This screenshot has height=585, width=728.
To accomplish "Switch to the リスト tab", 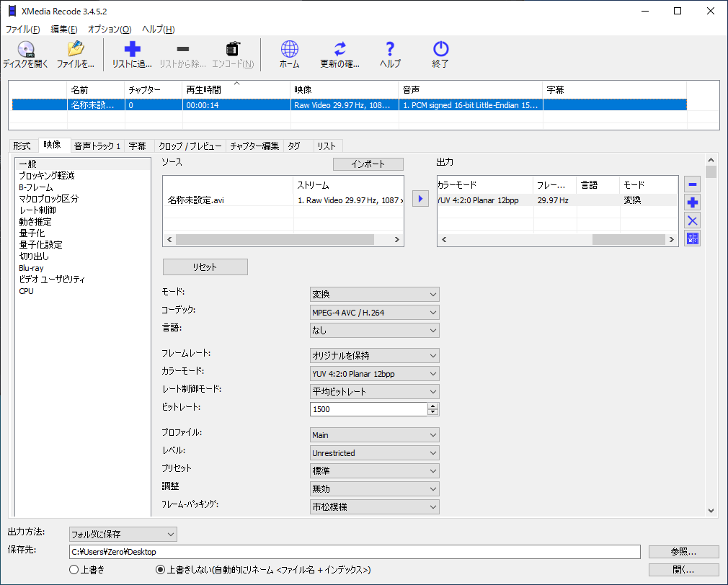I will (x=327, y=146).
